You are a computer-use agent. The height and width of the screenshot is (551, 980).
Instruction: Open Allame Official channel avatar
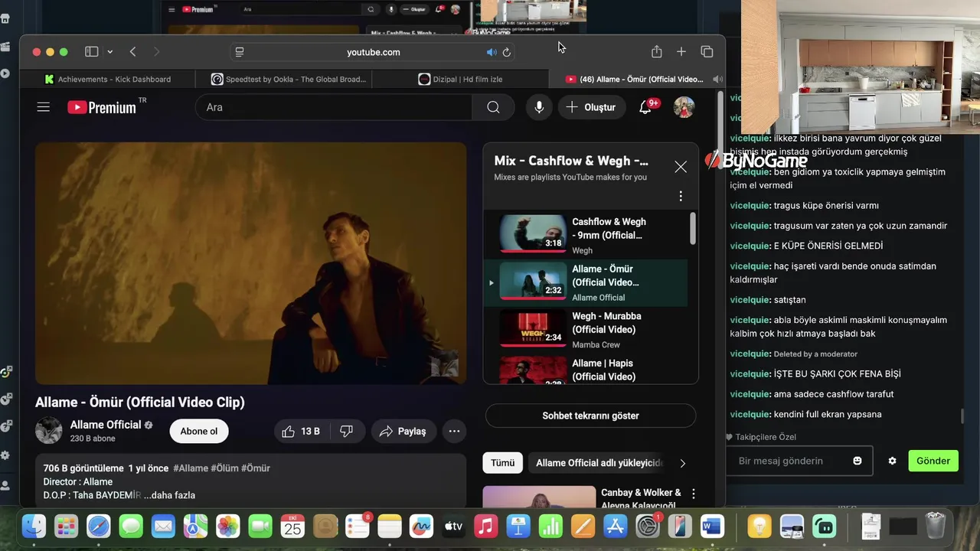click(x=49, y=430)
